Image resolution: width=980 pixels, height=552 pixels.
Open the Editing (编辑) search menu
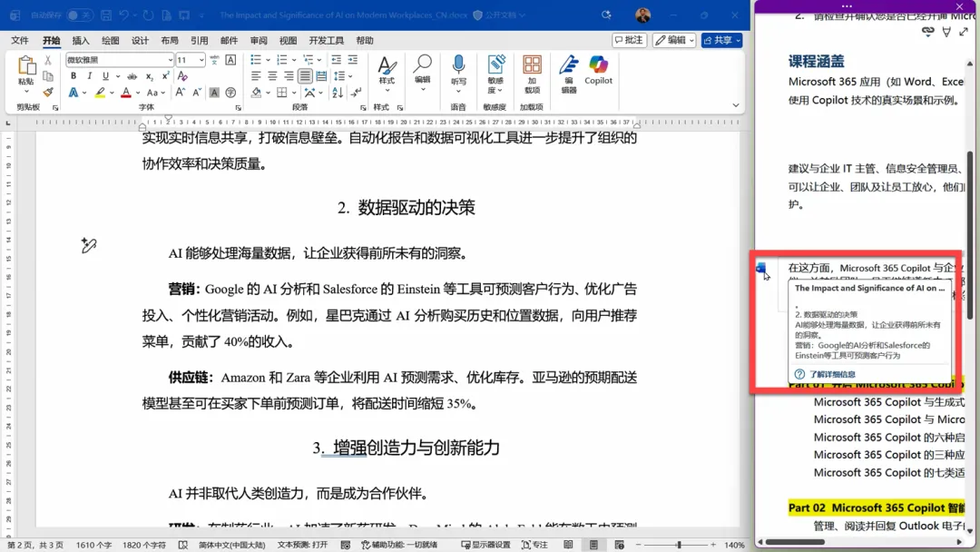coord(423,71)
